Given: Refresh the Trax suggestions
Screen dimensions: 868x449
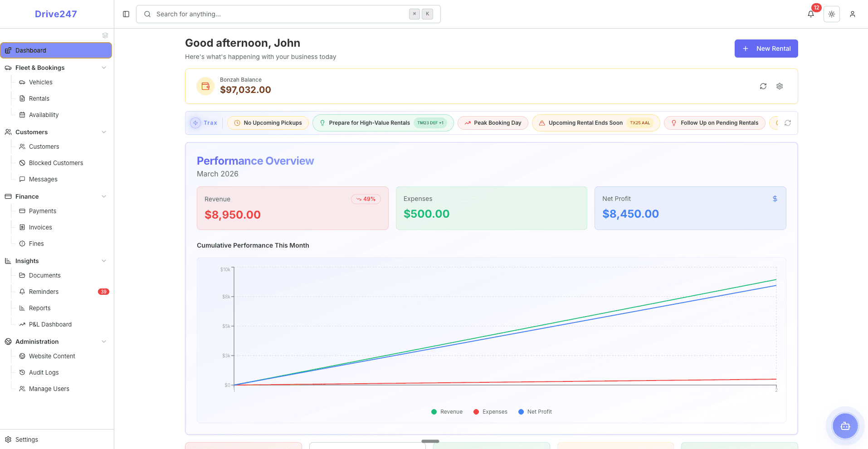Looking at the screenshot, I should (788, 123).
